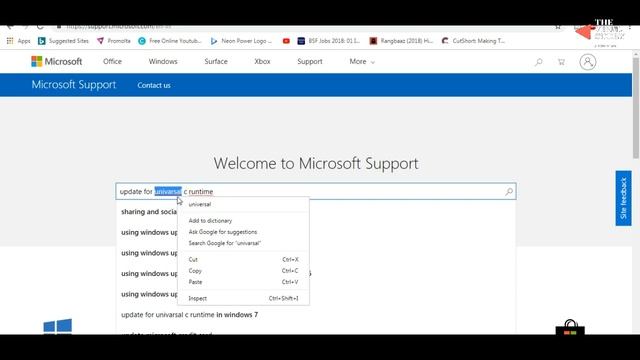Choose Paste from the context menu
This screenshot has height=360, width=640.
243,282
